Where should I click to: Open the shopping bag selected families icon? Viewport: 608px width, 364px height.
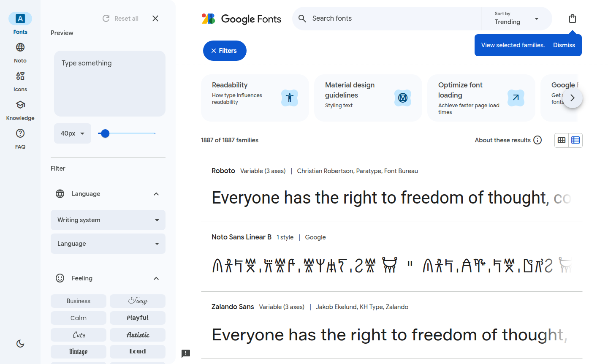click(572, 19)
